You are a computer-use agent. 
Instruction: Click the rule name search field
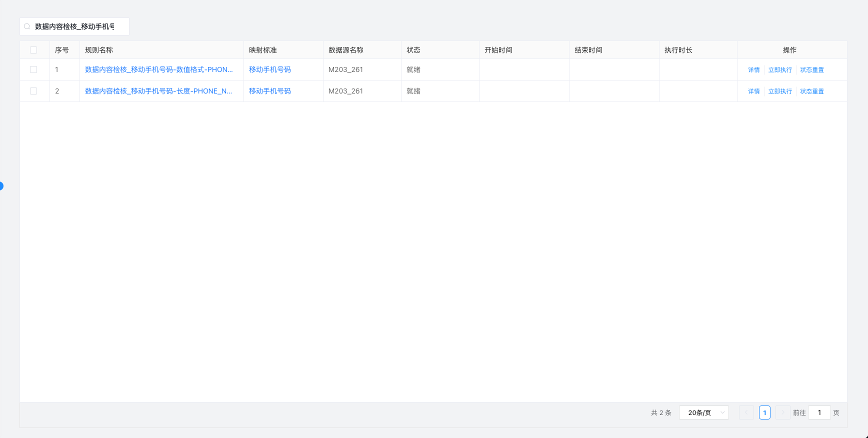point(75,26)
